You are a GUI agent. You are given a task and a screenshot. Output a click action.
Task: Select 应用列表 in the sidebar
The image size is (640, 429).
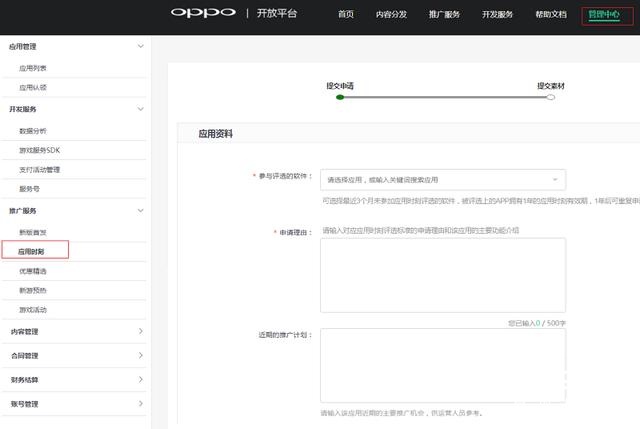coord(33,68)
